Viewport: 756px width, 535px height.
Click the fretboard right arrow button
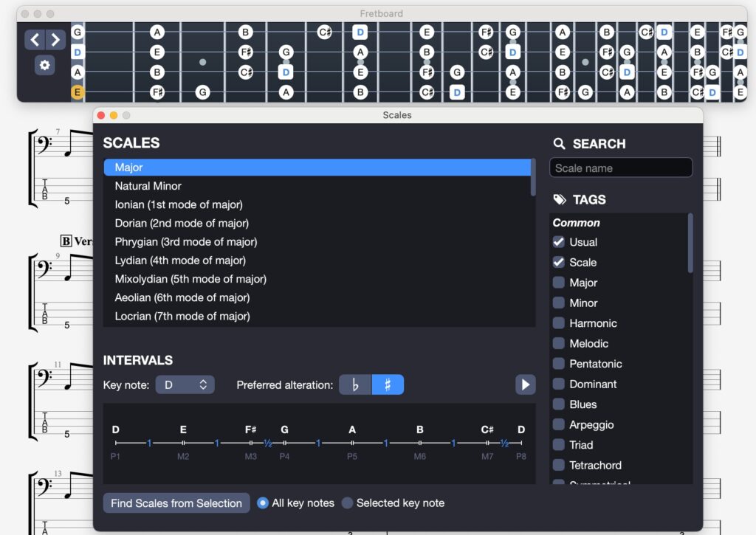pyautogui.click(x=55, y=40)
